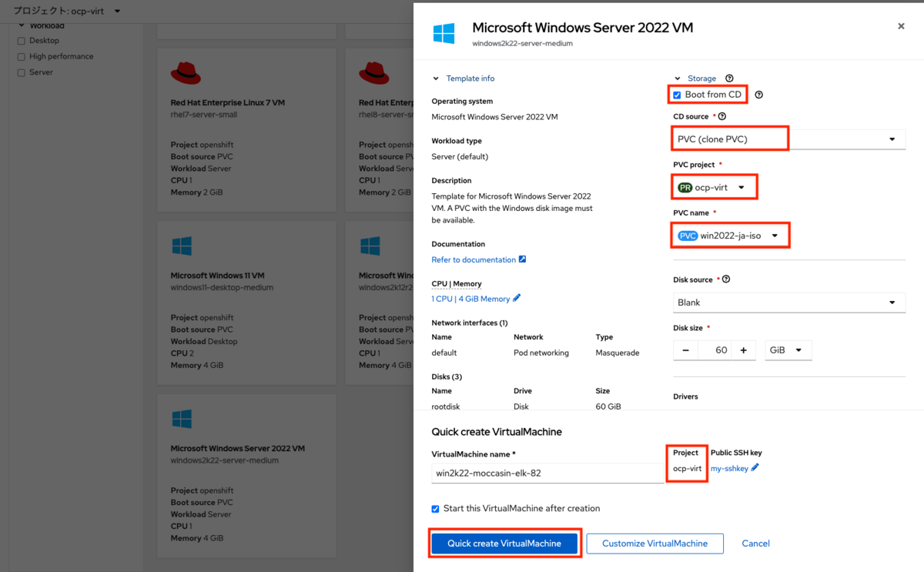Click windows11-desktop-medium template name
Image resolution: width=924 pixels, height=572 pixels.
click(x=222, y=288)
